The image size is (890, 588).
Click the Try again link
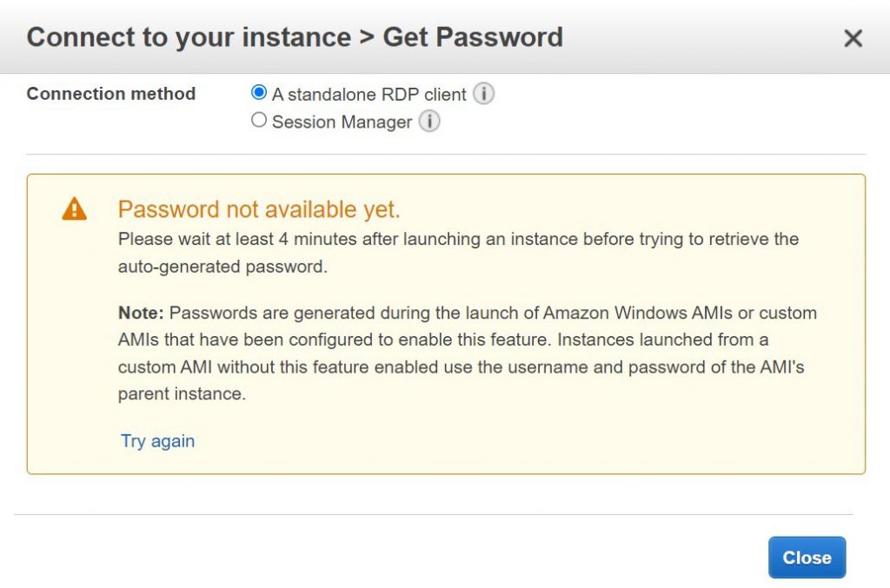pyautogui.click(x=158, y=440)
